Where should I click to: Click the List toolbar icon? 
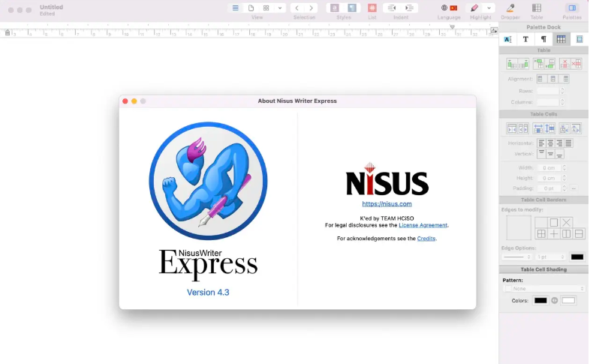[372, 8]
